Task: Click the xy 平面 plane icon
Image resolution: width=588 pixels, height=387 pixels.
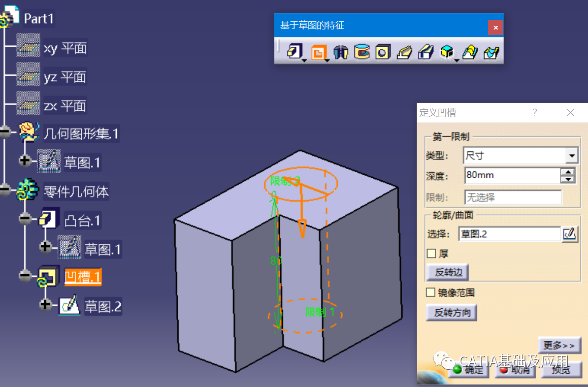Action: click(28, 45)
